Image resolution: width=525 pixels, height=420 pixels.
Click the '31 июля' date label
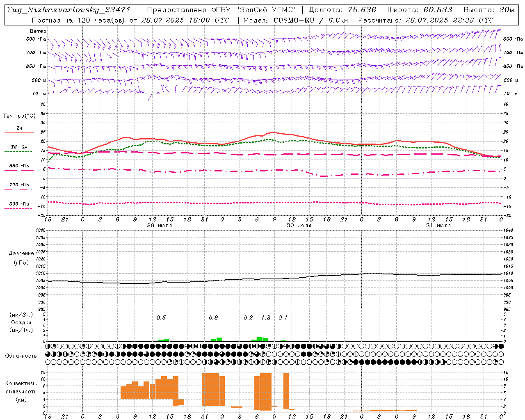coord(438,226)
